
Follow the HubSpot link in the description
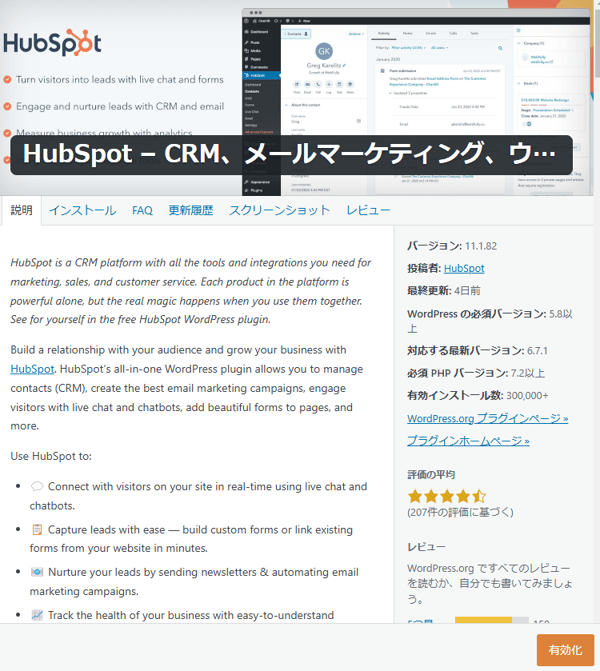pos(32,369)
